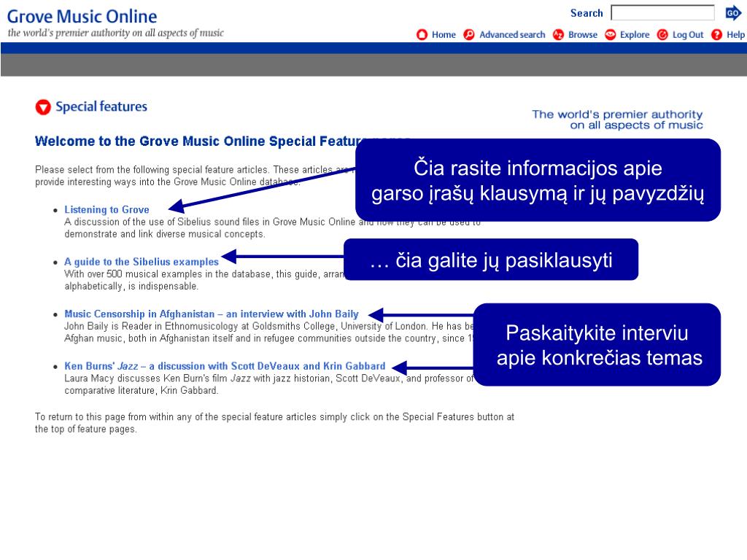Focus the Search input field
The height and width of the screenshot is (560, 747).
click(x=662, y=13)
